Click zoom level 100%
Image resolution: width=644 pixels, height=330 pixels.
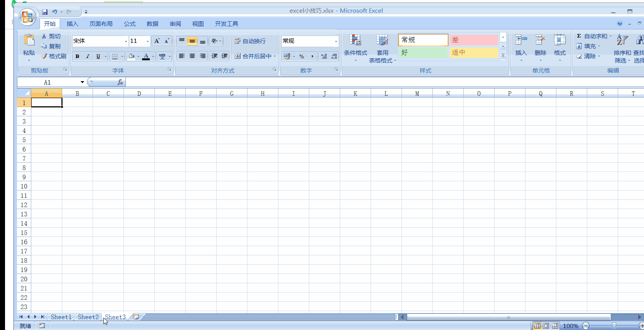coord(570,326)
